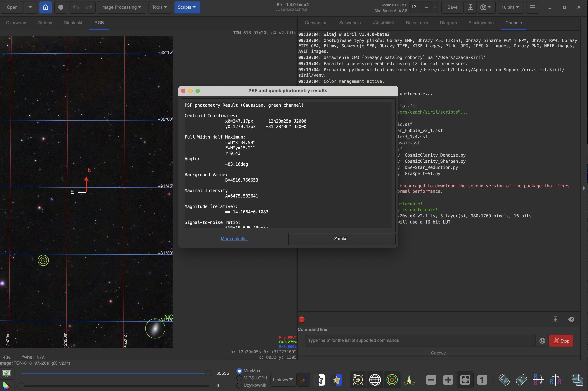The image size is (588, 391).
Task: Toggle the celestial grid globe icon
Action: pos(375,380)
